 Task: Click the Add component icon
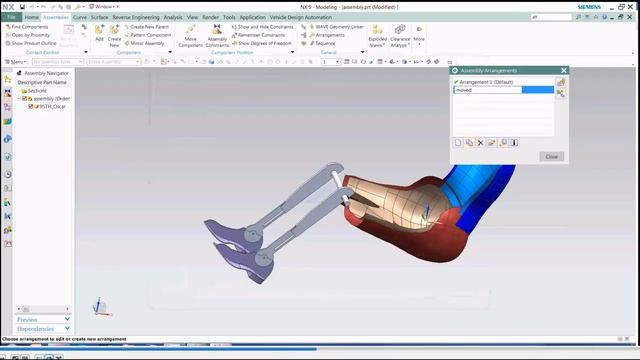tap(99, 33)
